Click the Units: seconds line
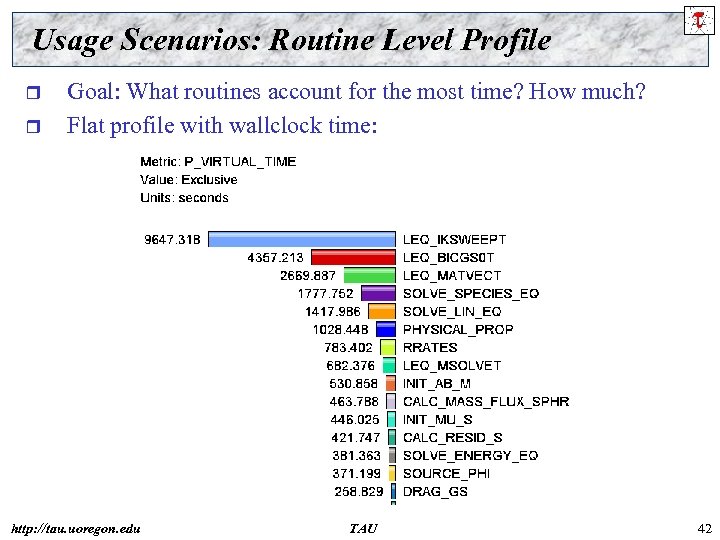 [184, 197]
